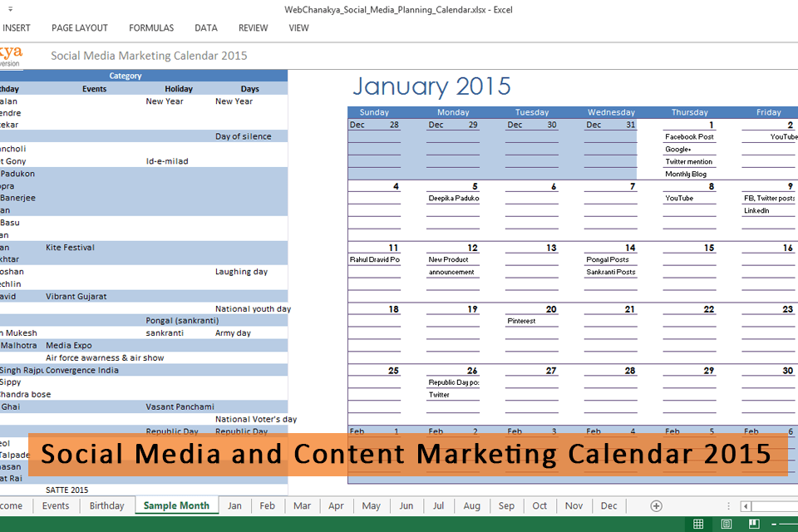Select the Jul sheet tab
Screen dimensions: 798x532
click(438, 505)
